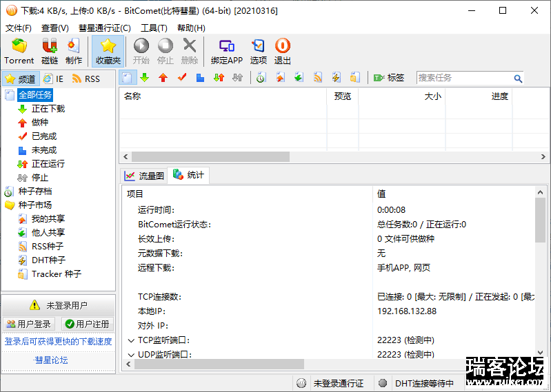Sort task list by 名称 column
This screenshot has height=392, width=551.
(223, 96)
